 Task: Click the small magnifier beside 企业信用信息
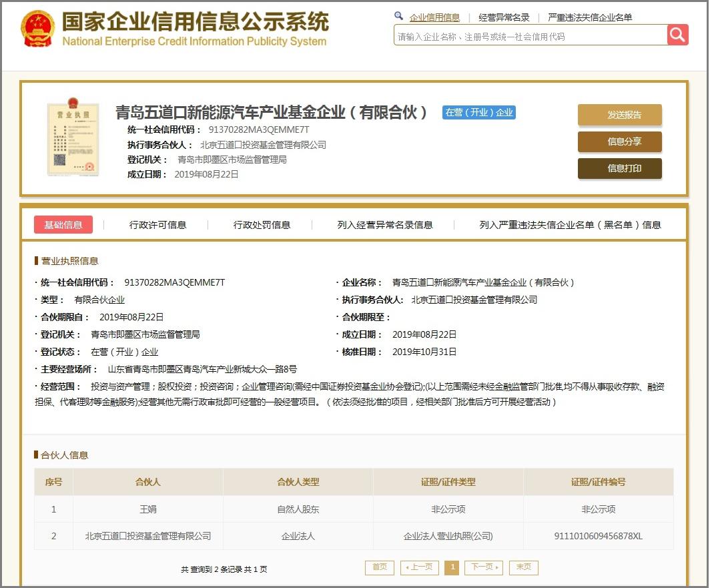coord(398,16)
